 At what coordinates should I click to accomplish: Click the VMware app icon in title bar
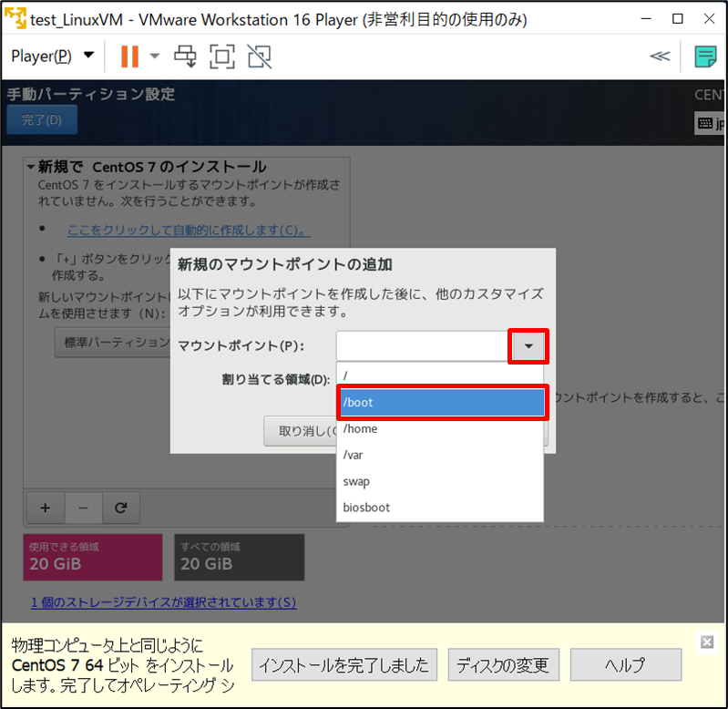click(x=15, y=18)
